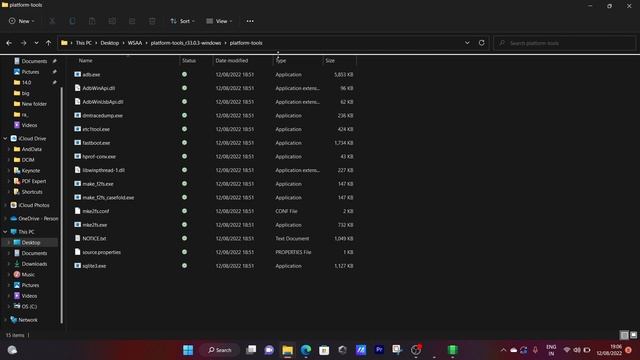Open Microsoft Edge from the taskbar

306,350
